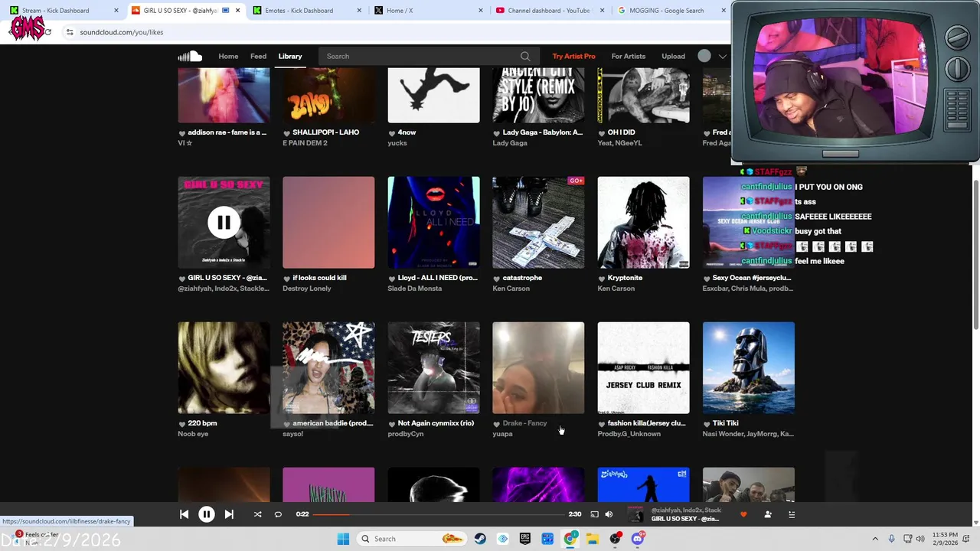Image resolution: width=980 pixels, height=551 pixels.
Task: Open the taskbar clock showing 11:53 PM
Action: pyautogui.click(x=945, y=539)
